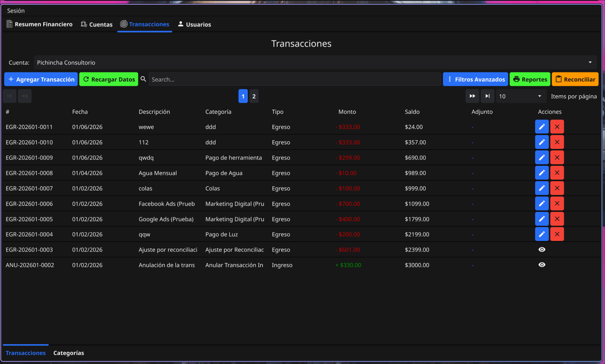Image resolution: width=605 pixels, height=364 pixels.
Task: Go to page 2 of transactions
Action: (x=254, y=96)
